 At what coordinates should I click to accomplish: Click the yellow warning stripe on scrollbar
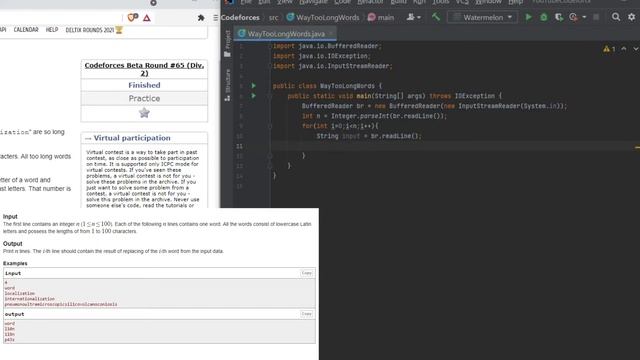(637, 147)
